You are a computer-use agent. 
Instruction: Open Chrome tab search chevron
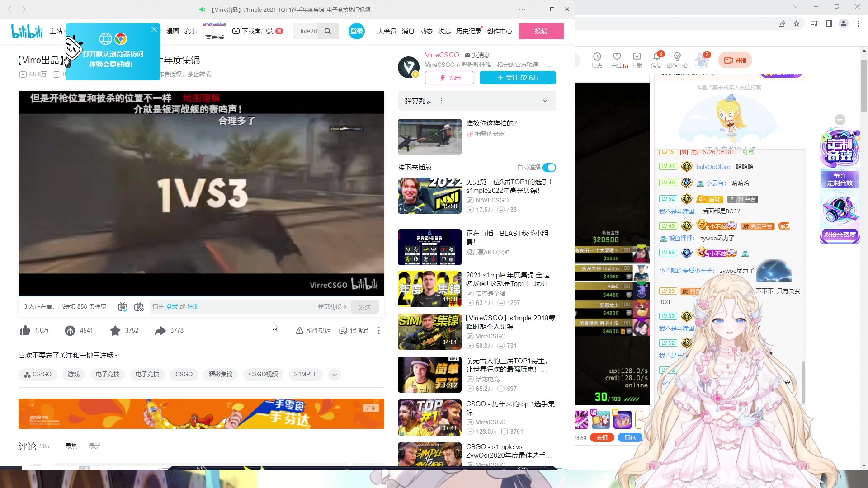795,6
